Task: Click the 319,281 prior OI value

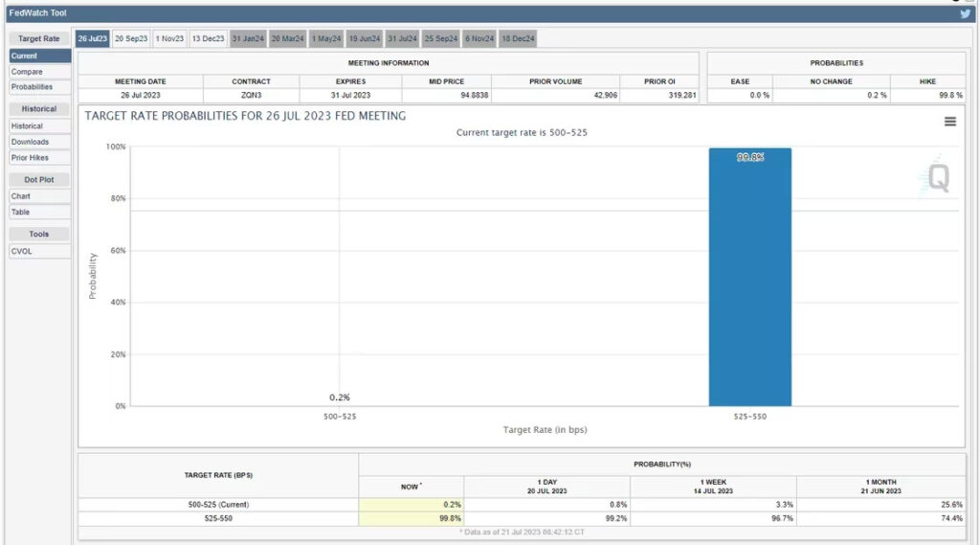Action: coord(681,96)
